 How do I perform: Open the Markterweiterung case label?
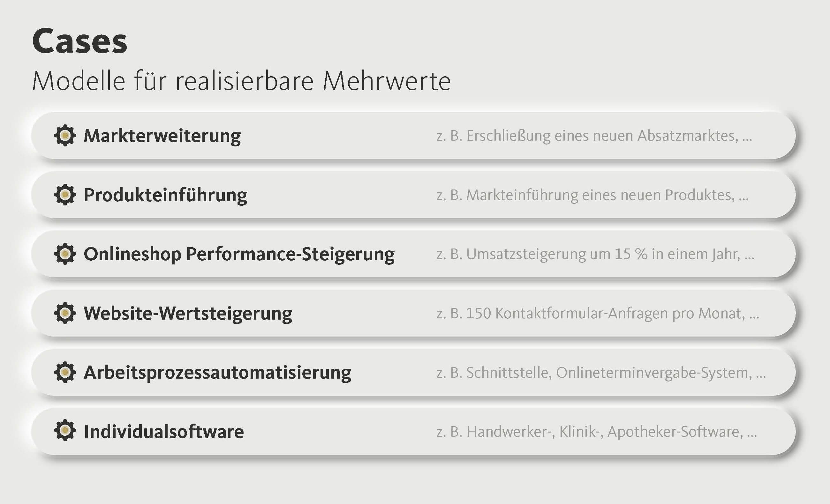click(162, 136)
